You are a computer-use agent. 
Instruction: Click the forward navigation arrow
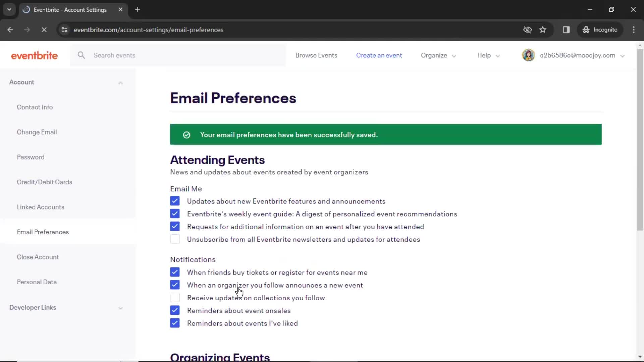pyautogui.click(x=27, y=30)
